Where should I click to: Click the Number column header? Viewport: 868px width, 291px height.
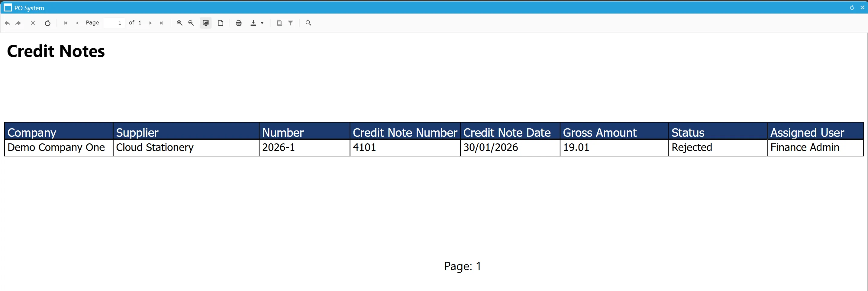(x=305, y=131)
